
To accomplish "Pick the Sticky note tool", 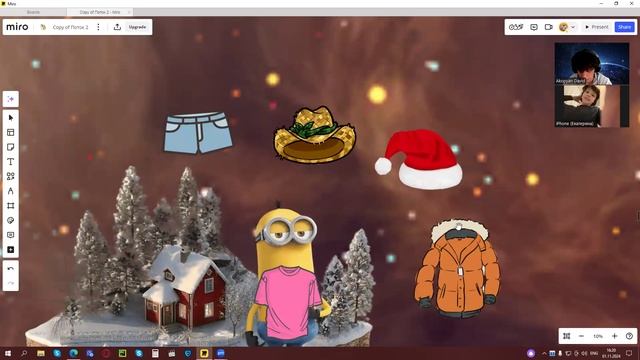I will [11, 147].
